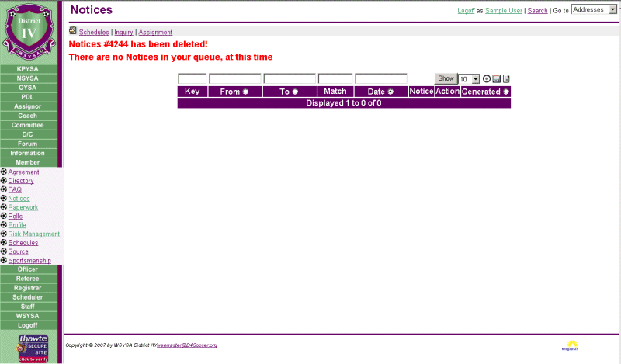Click the soccer ball icon beside Notices link

pyautogui.click(x=4, y=199)
